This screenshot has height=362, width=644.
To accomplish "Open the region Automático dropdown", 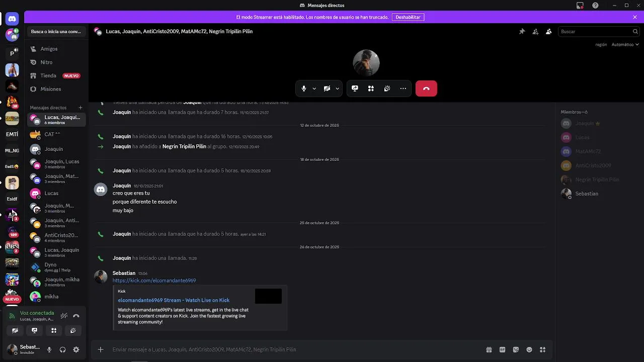I will click(625, 44).
